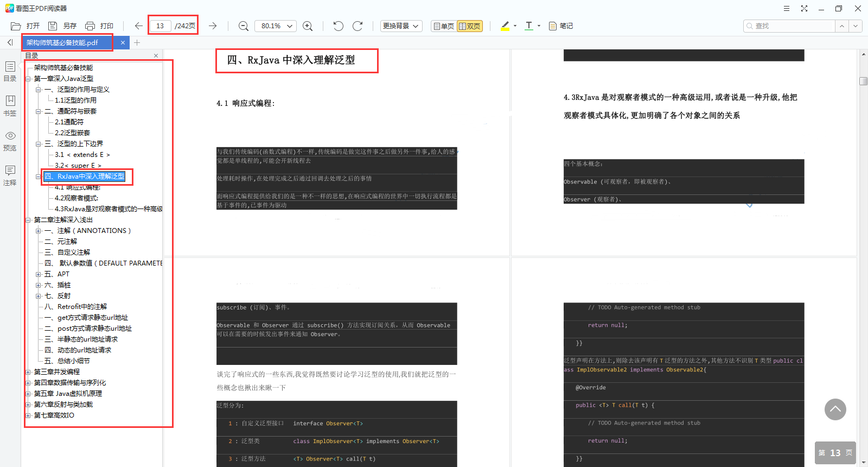Go to the previous page arrow
Image resolution: width=868 pixels, height=467 pixels.
point(139,26)
